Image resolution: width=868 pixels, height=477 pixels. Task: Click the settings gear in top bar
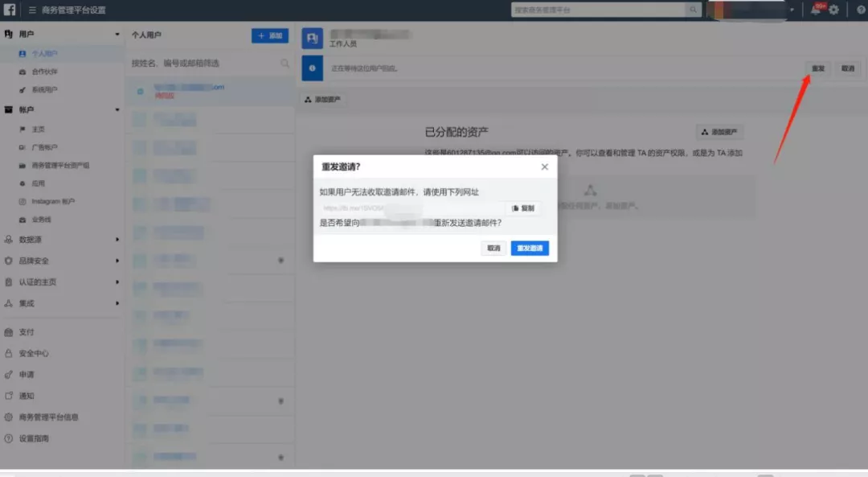[833, 10]
